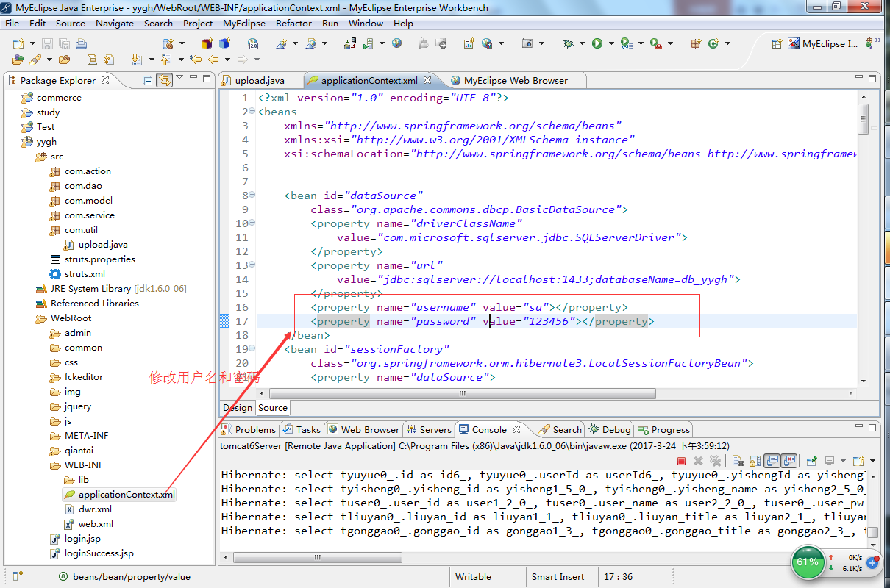Click the green Run button in toolbar

tap(597, 43)
